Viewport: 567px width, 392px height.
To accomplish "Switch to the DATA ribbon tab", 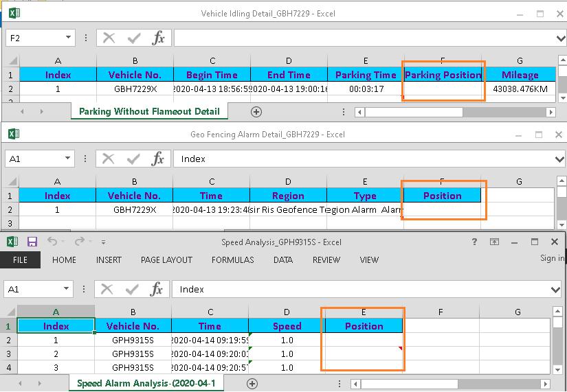I will [x=282, y=260].
